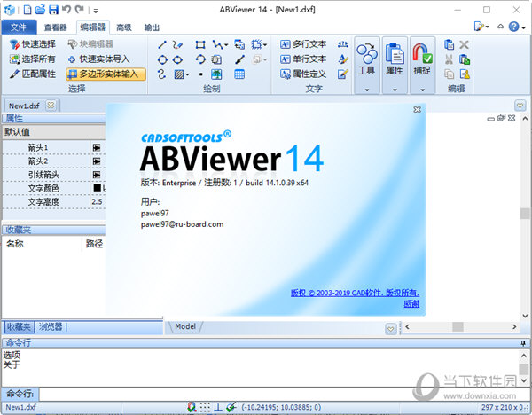Click the vertical drawing area scrollbar thumb
532x415 pixels.
[525, 214]
